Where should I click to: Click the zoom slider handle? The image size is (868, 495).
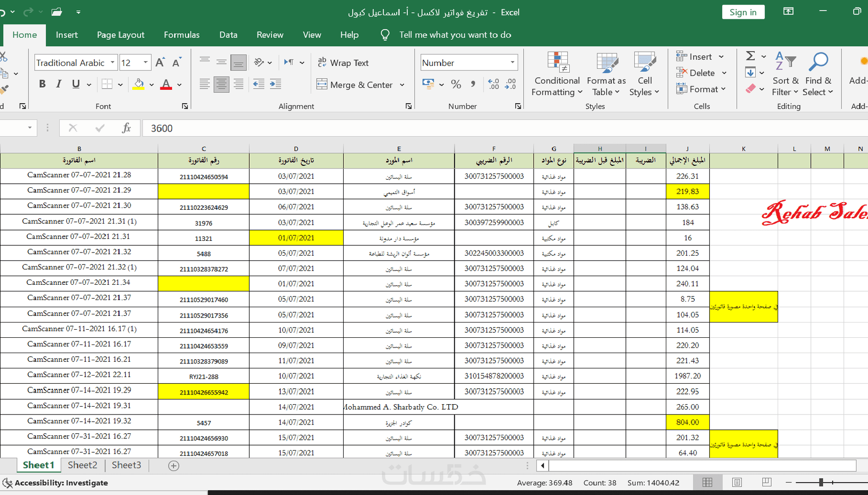[821, 482]
